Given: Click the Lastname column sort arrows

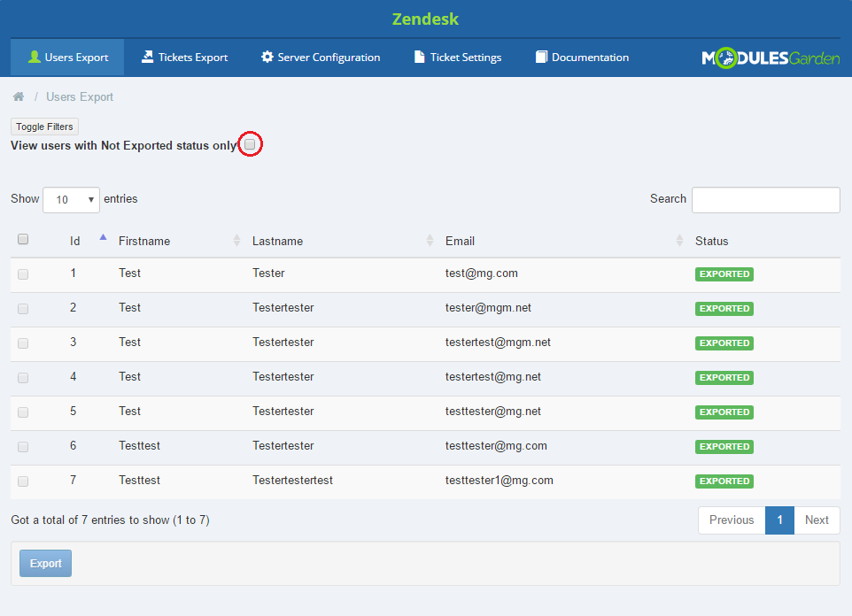Looking at the screenshot, I should click(x=430, y=241).
